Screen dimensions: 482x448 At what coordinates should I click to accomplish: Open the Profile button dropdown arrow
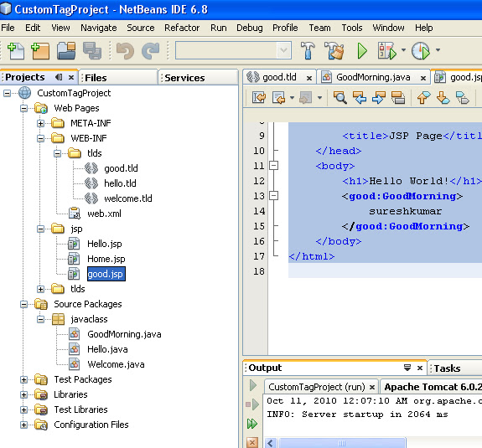tap(438, 49)
